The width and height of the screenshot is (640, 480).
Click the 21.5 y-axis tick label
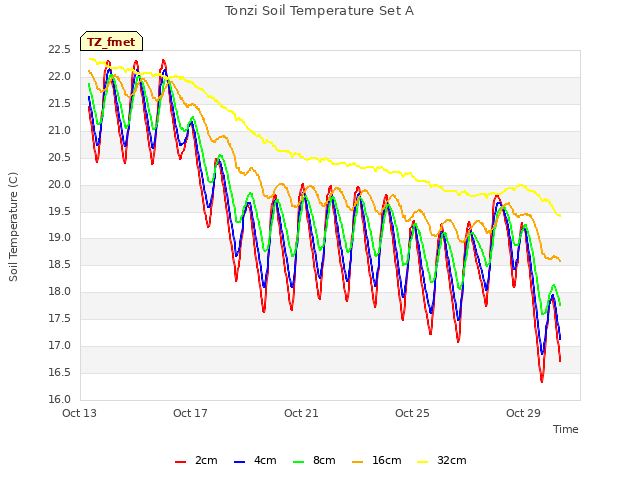[59, 104]
